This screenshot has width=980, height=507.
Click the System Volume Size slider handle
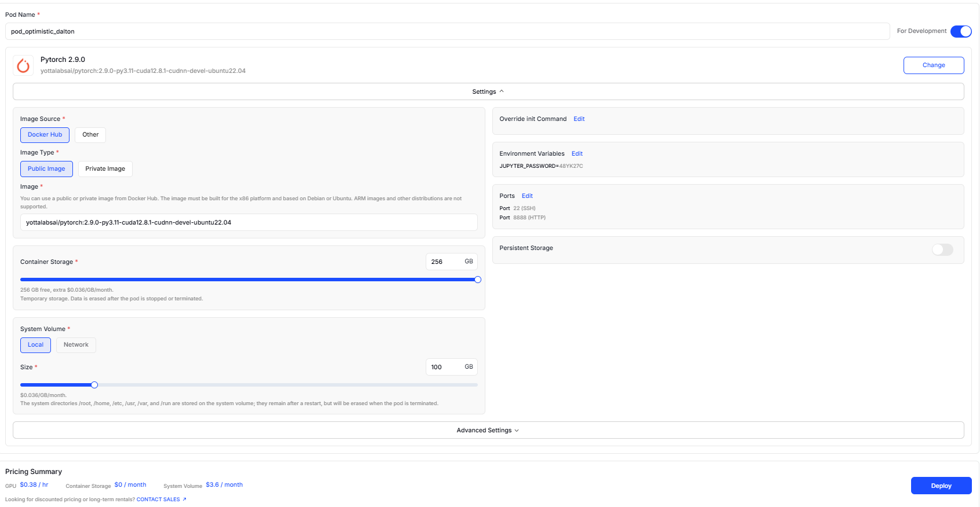(94, 385)
